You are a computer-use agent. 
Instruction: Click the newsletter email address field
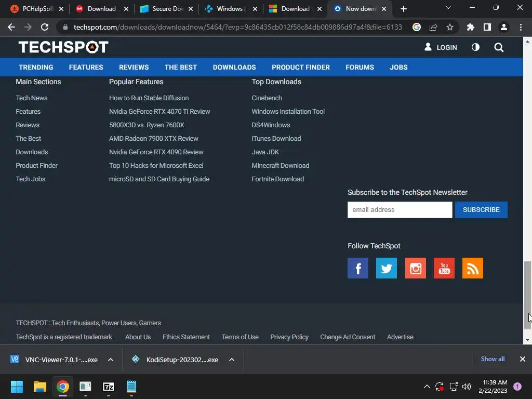400,210
